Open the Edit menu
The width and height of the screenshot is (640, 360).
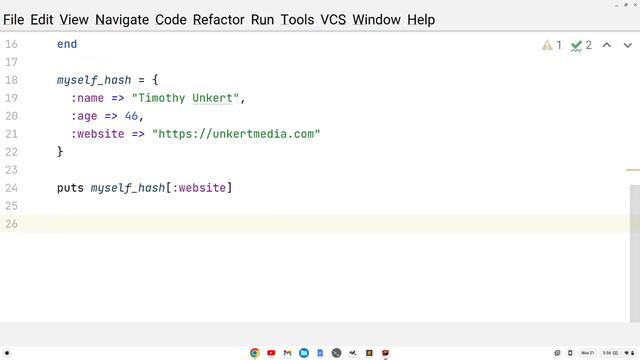[42, 20]
